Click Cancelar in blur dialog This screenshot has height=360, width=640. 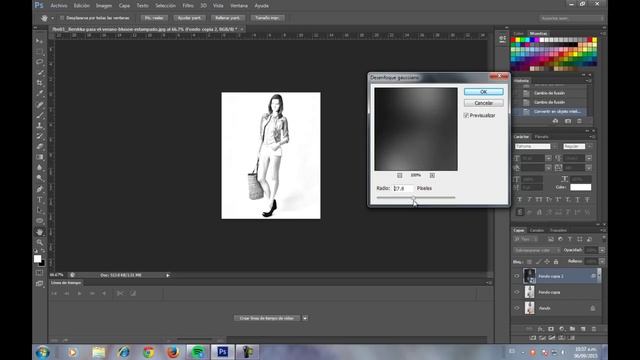point(484,103)
